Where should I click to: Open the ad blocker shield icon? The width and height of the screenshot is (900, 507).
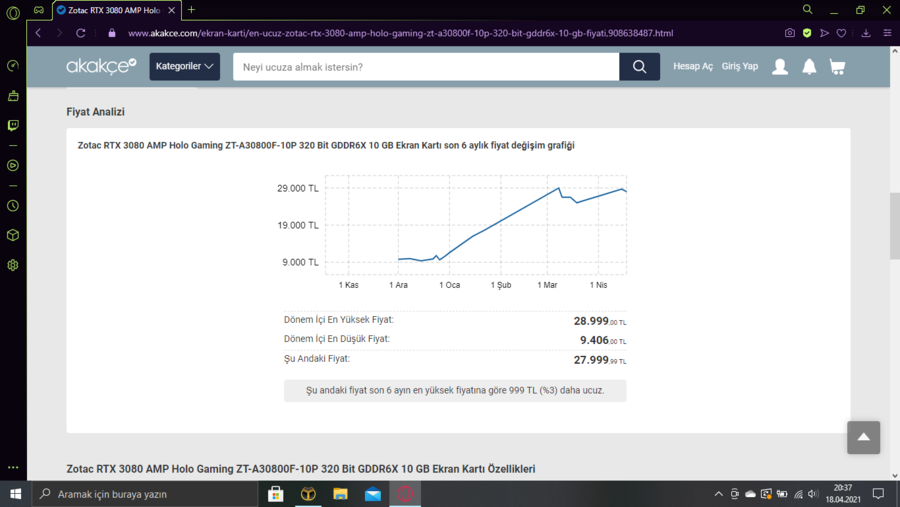(807, 33)
